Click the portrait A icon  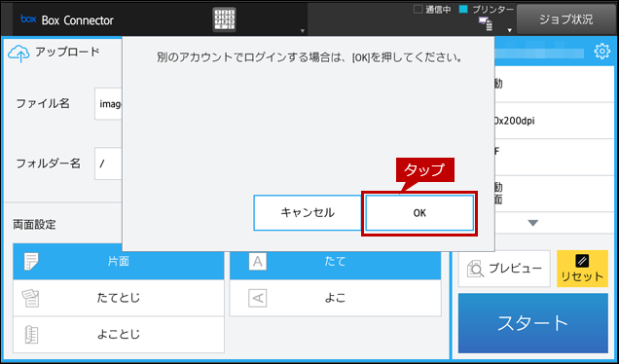pos(257,262)
